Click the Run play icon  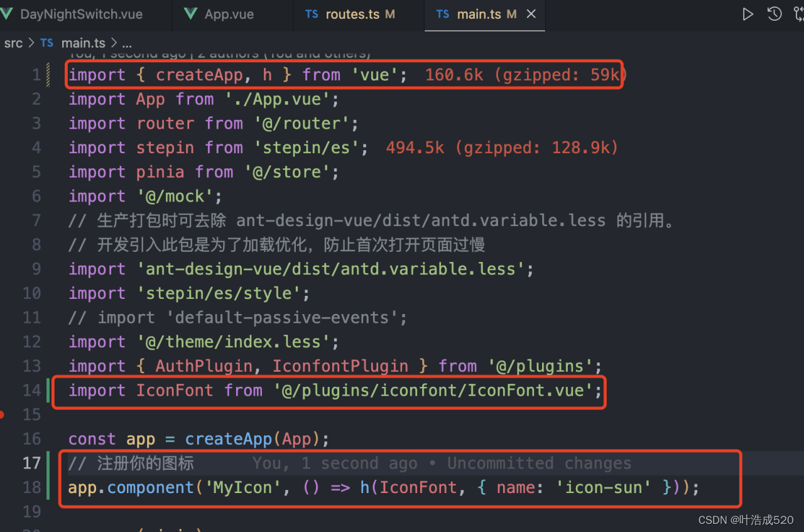pyautogui.click(x=747, y=14)
